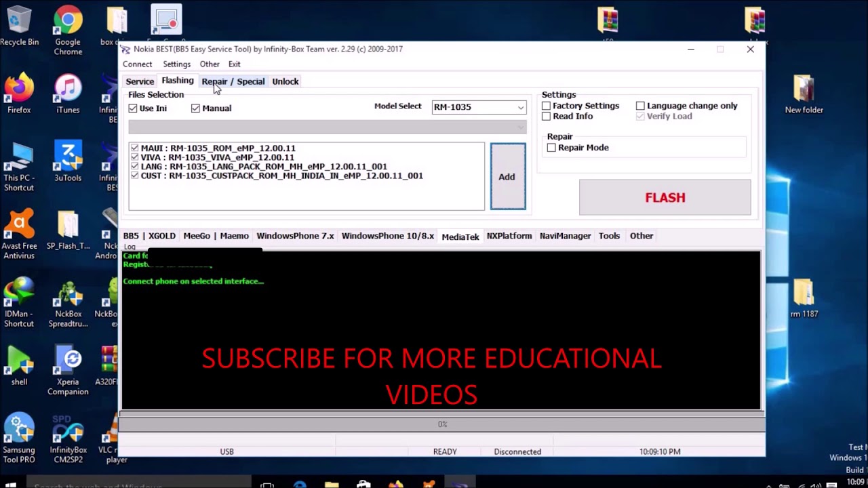Open the NckBox Spreadtrum shortcut
Image resolution: width=868 pixels, height=488 pixels.
point(68,302)
